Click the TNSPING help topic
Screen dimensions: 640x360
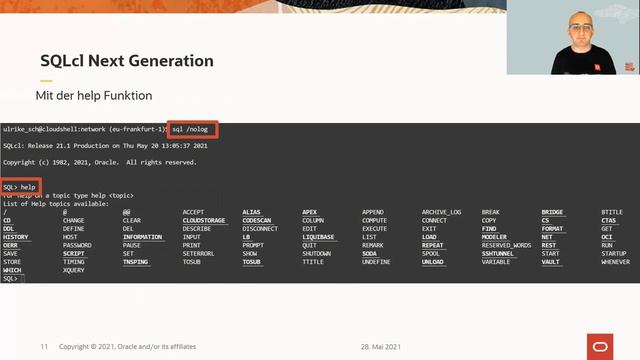coord(136,262)
